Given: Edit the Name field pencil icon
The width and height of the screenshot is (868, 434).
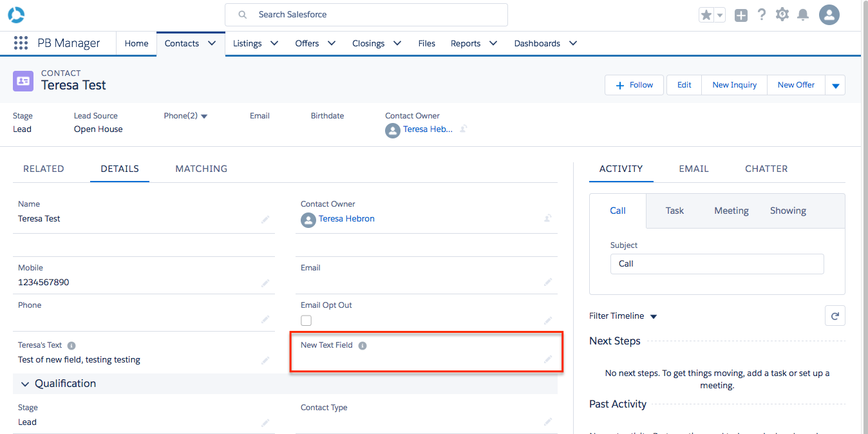Looking at the screenshot, I should [265, 220].
